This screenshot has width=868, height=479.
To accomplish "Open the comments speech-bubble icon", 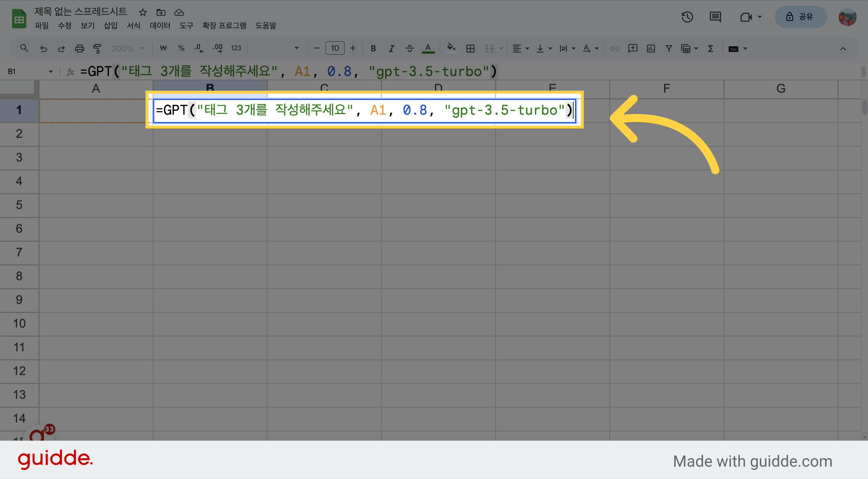I will [x=715, y=17].
